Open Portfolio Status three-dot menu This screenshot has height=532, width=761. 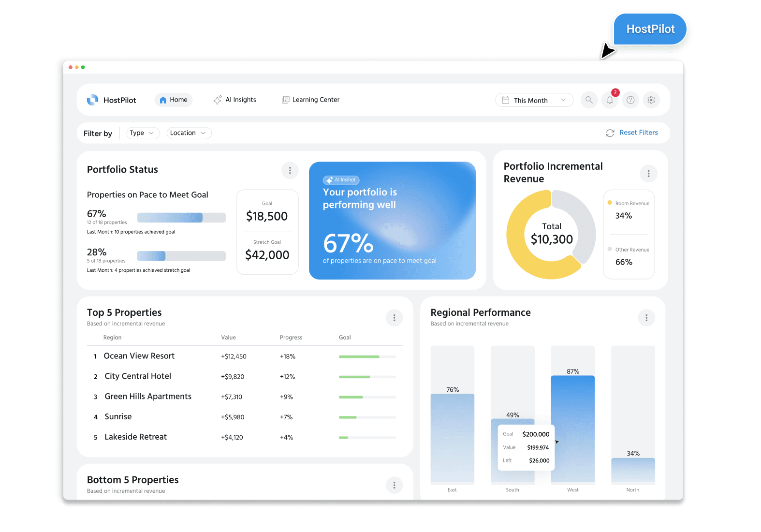(290, 170)
